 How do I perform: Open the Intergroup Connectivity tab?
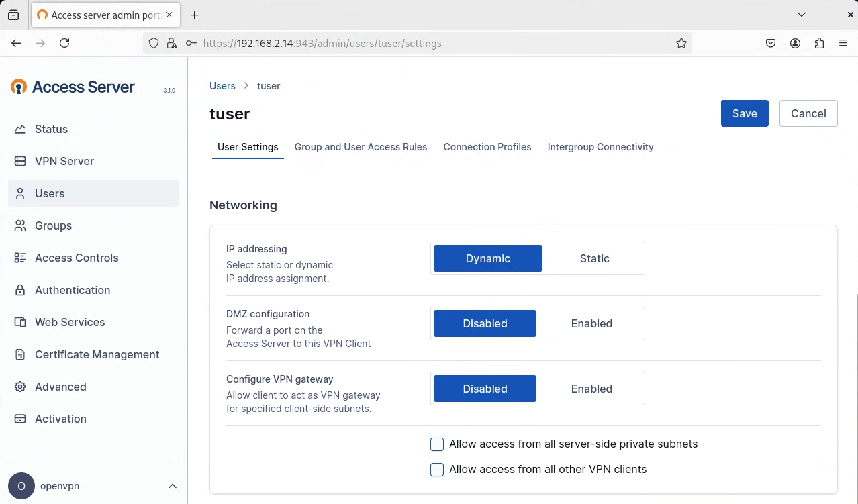[x=600, y=147]
